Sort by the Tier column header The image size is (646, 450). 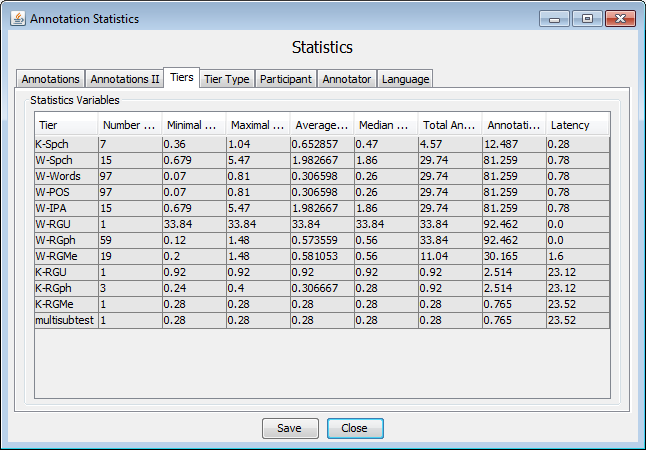[66, 125]
